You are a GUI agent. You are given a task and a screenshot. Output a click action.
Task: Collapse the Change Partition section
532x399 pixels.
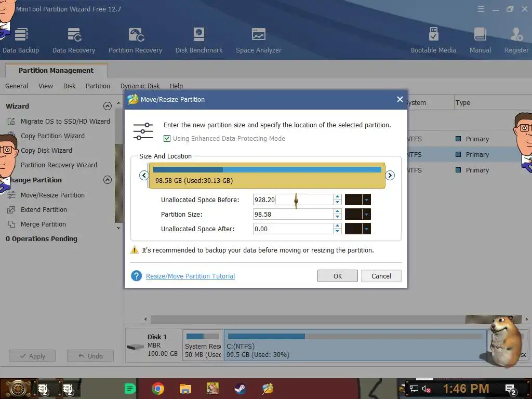tap(107, 180)
